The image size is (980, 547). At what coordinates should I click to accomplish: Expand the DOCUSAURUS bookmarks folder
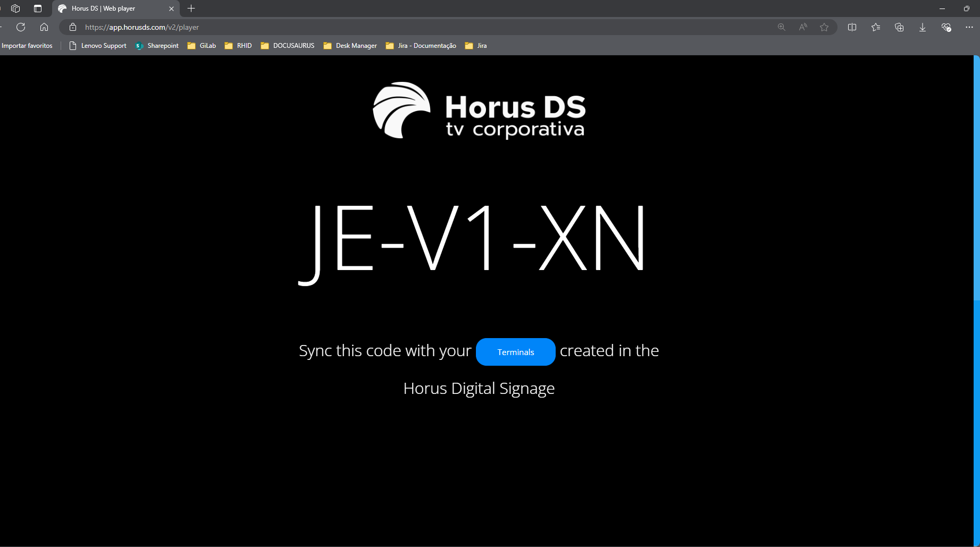288,46
